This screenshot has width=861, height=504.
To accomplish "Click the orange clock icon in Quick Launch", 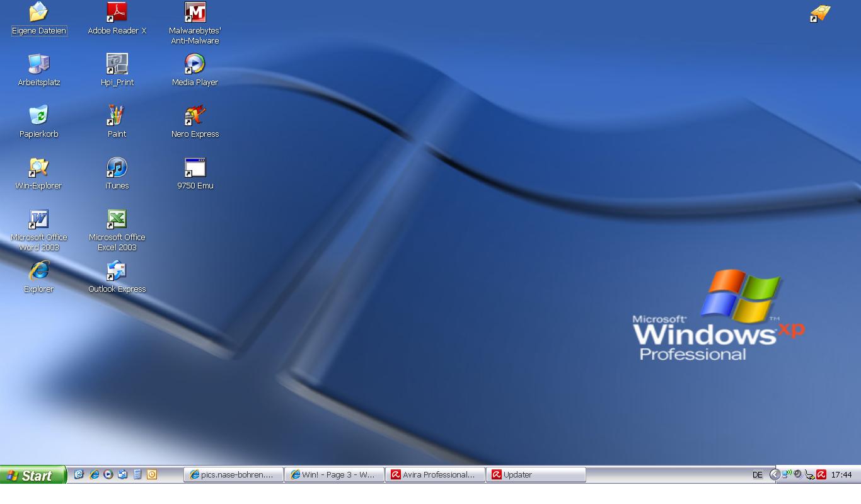I will (152, 474).
